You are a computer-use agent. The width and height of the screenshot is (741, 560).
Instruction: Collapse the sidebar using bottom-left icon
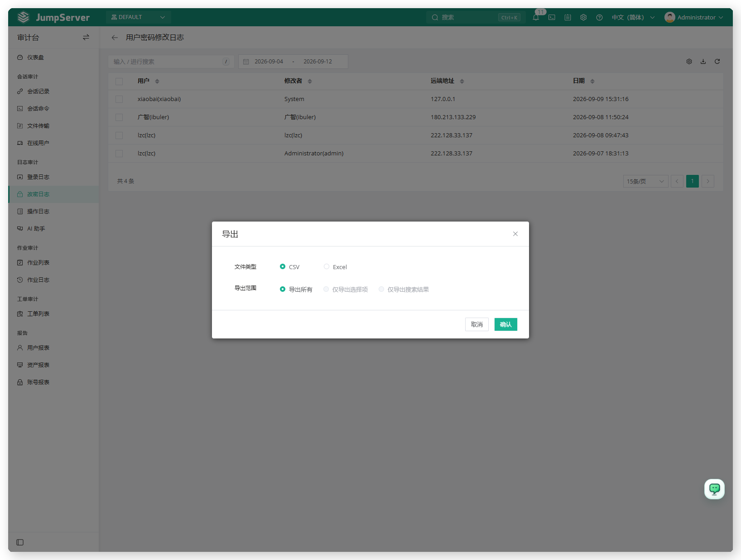coord(20,542)
